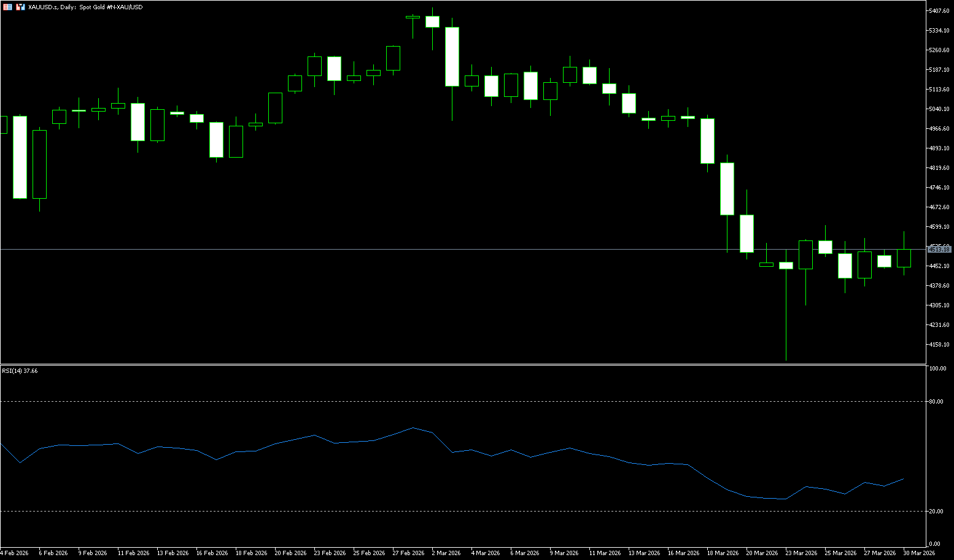This screenshot has height=560, width=954.
Task: Select the 18 Mar 2026 date label
Action: [x=722, y=553]
